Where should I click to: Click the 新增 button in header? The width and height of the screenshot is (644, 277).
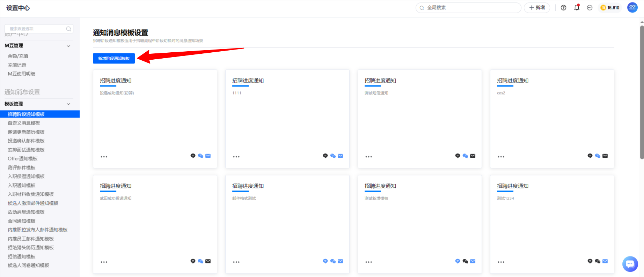pyautogui.click(x=537, y=8)
